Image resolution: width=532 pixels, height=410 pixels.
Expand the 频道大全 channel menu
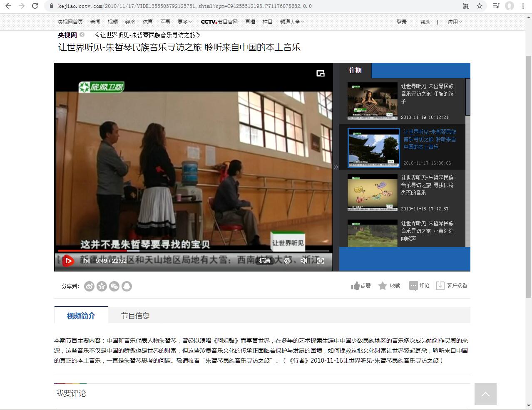[x=292, y=22]
